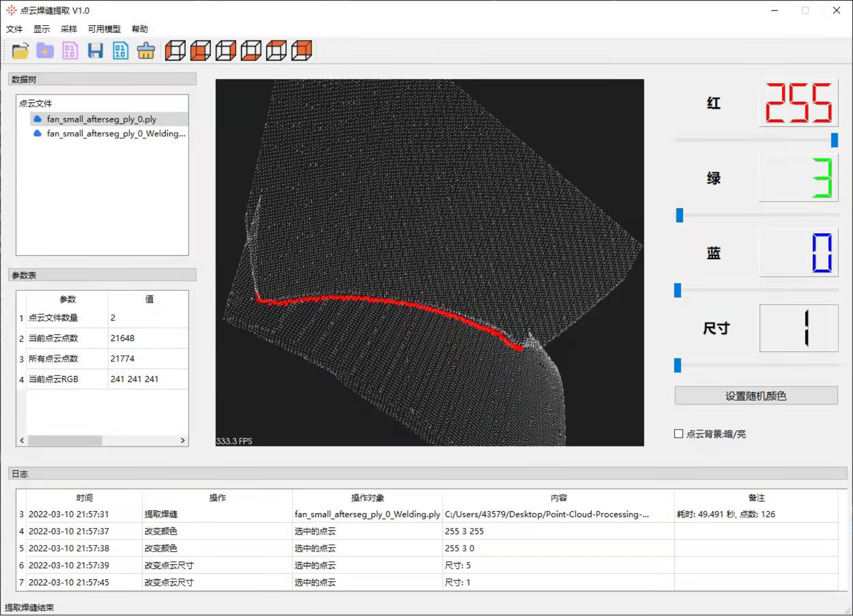Select the cube view with front face highlighted
This screenshot has width=853, height=616.
coord(201,51)
